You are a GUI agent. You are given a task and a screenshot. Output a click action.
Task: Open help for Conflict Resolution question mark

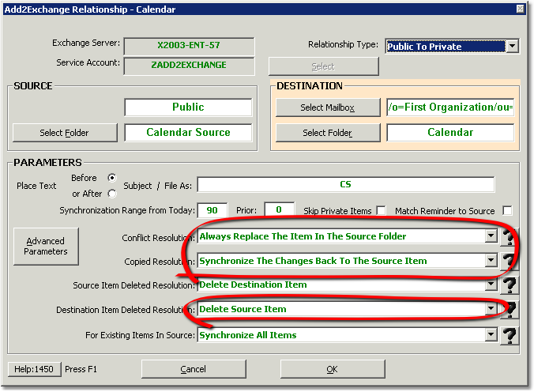510,236
